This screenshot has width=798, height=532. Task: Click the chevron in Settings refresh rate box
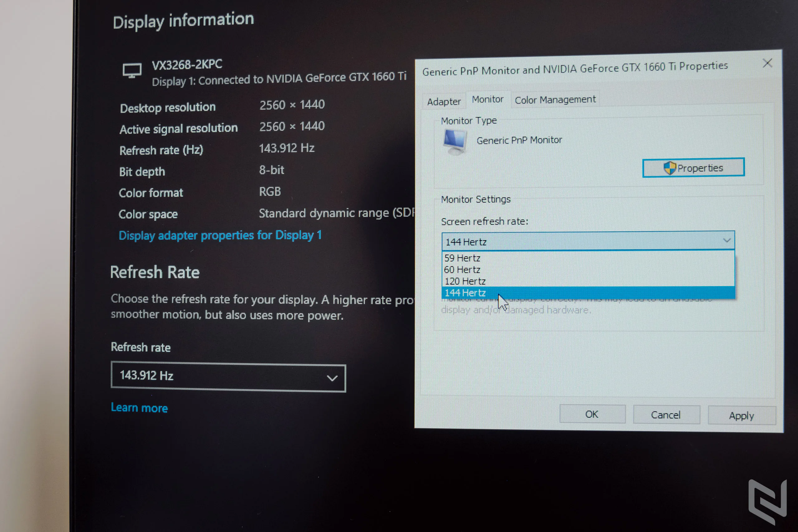pos(332,378)
